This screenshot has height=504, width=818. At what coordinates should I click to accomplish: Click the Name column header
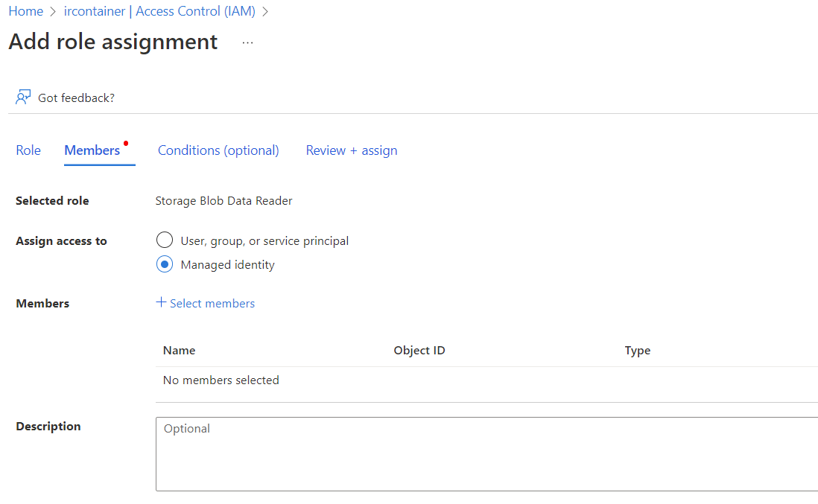pos(179,350)
